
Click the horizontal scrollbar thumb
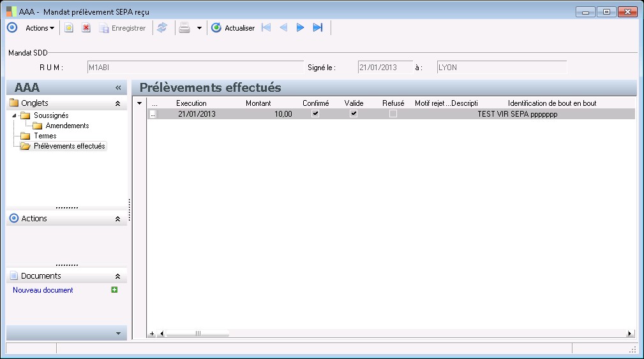[x=198, y=333]
